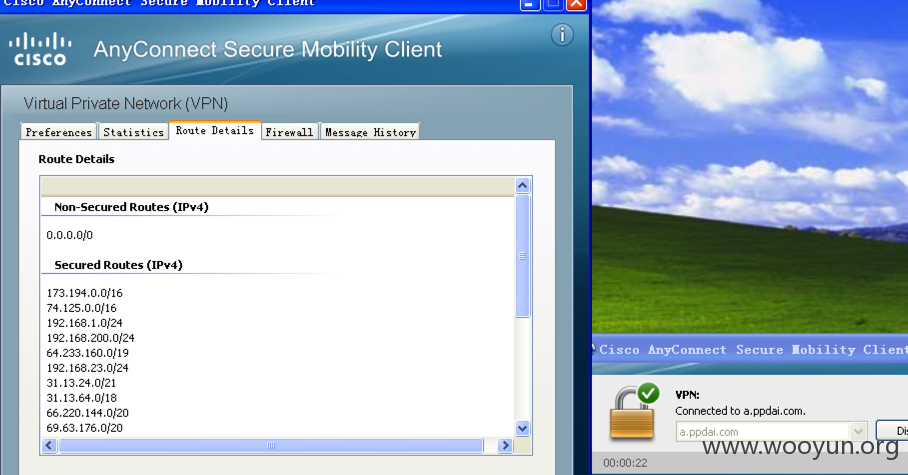The width and height of the screenshot is (908, 475).
Task: Expand the a.ppdai.com server dropdown
Action: [858, 432]
